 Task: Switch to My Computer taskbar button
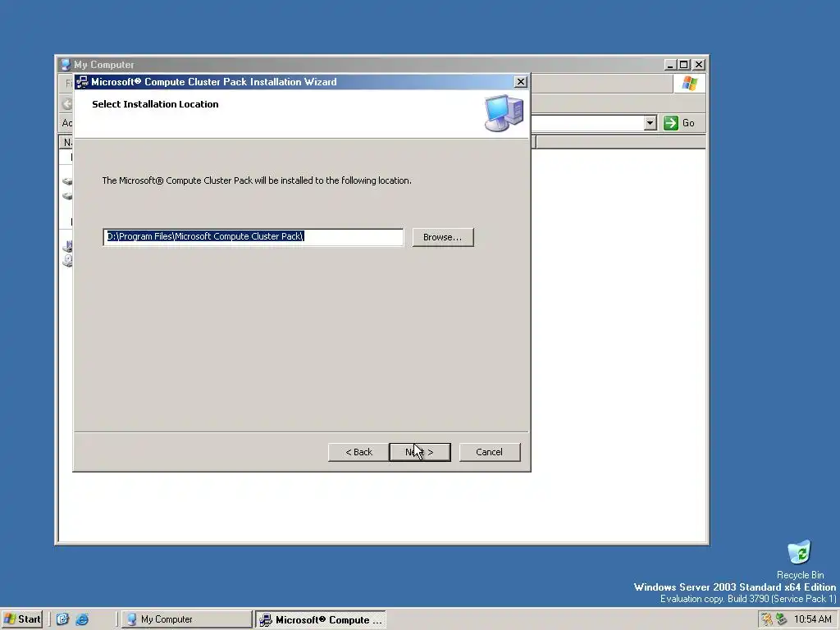pos(186,619)
